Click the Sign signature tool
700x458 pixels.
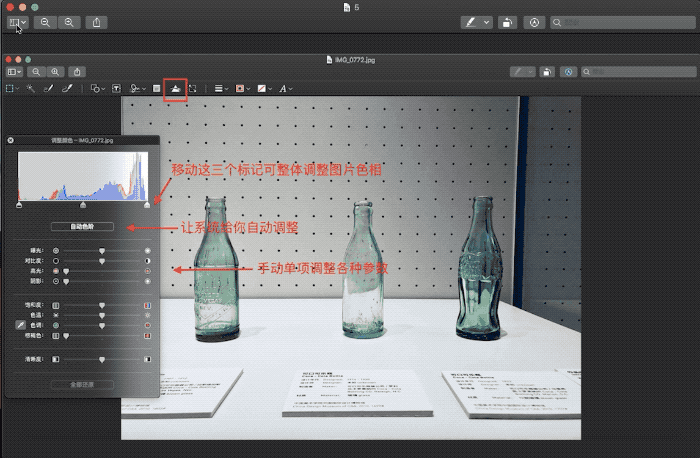133,88
